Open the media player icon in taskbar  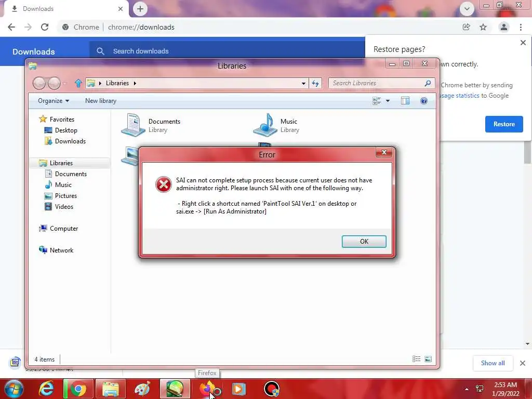pyautogui.click(x=239, y=389)
